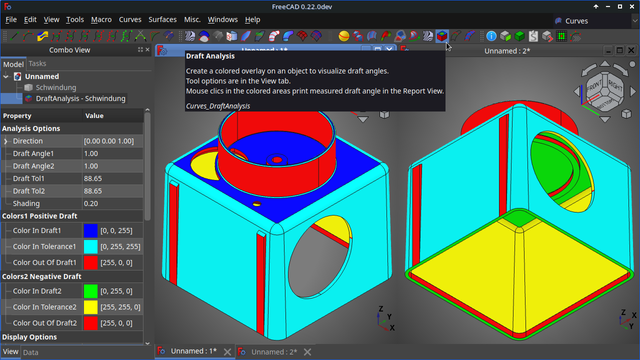
Task: Click the solid green cube icon
Action: [520, 36]
